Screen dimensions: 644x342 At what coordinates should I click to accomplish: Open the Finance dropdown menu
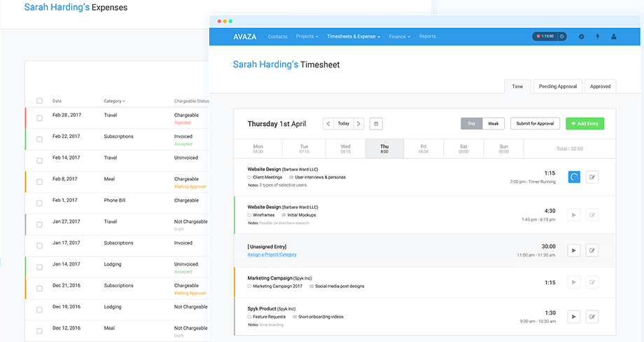pyautogui.click(x=400, y=36)
